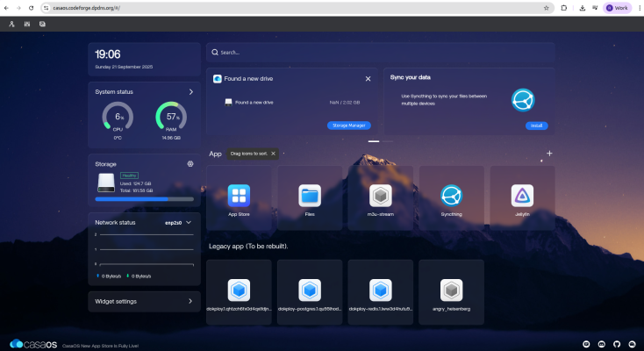Click the Sync your data title
This screenshot has height=351, width=644.
click(411, 77)
